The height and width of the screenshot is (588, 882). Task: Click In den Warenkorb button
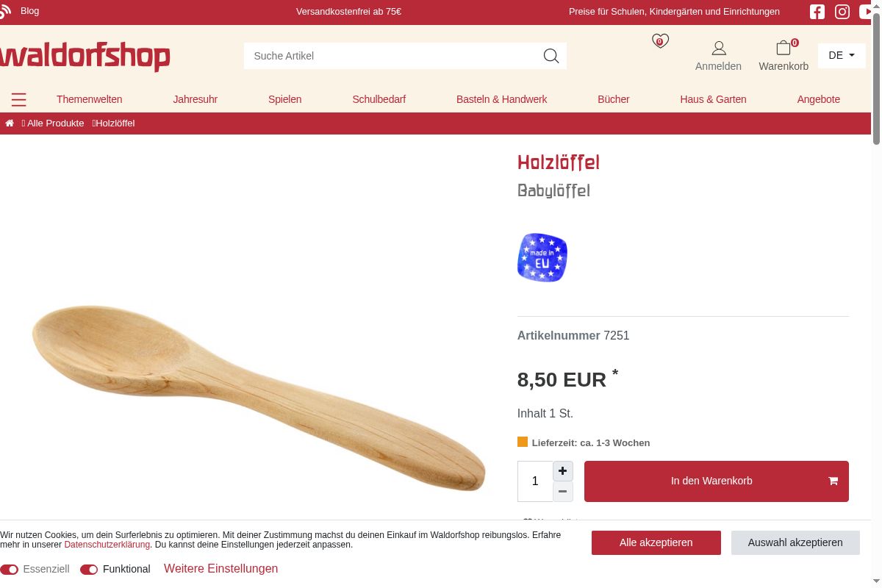pos(717,481)
